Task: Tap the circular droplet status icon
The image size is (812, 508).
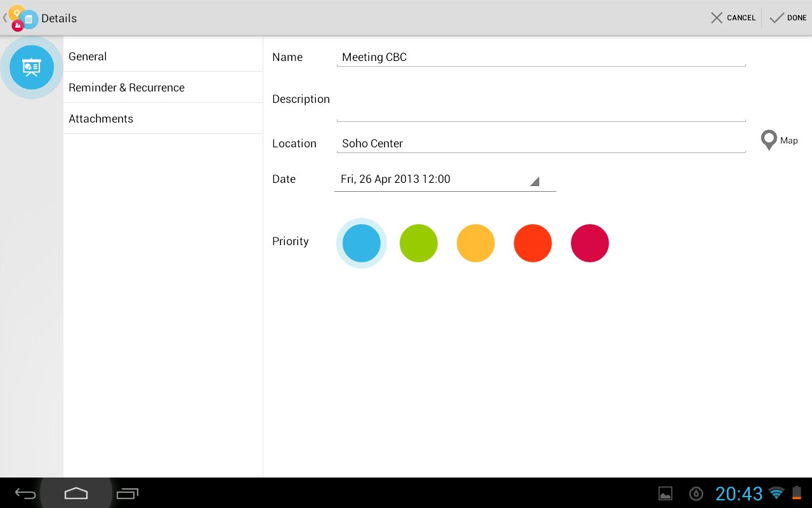Action: pyautogui.click(x=697, y=493)
